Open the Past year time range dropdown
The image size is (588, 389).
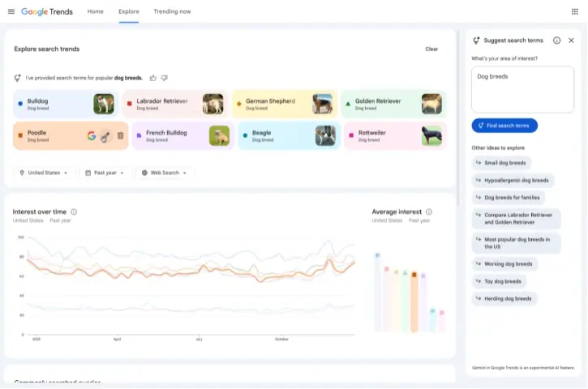pos(105,173)
